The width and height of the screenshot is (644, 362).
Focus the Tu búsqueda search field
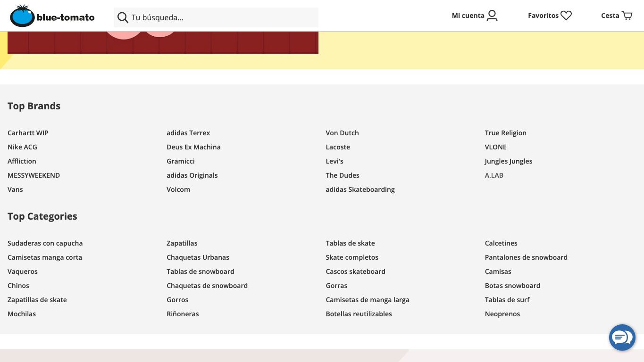point(216,18)
